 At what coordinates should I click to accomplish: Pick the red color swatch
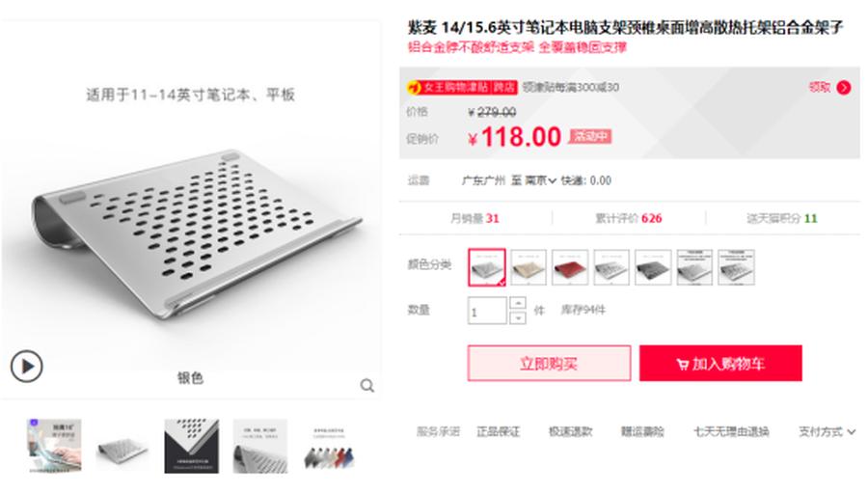click(x=570, y=267)
